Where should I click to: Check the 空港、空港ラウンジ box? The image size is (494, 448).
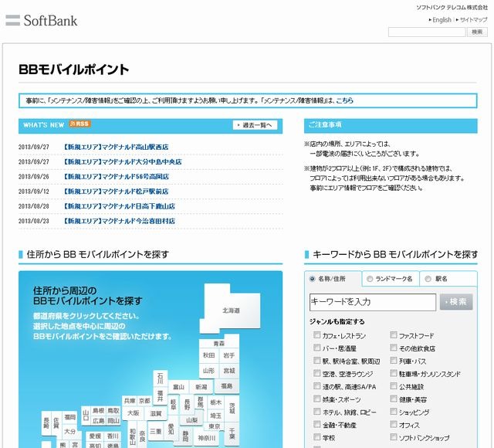click(317, 373)
